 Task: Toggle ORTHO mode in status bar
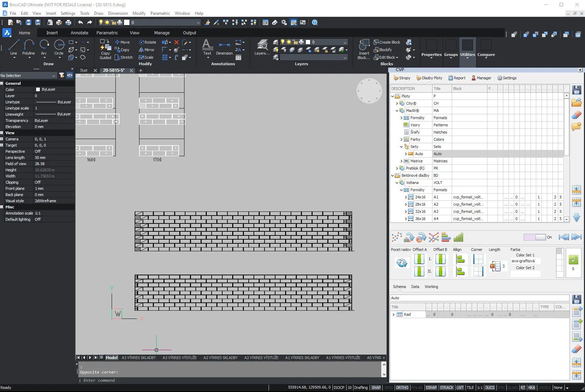[402, 388]
